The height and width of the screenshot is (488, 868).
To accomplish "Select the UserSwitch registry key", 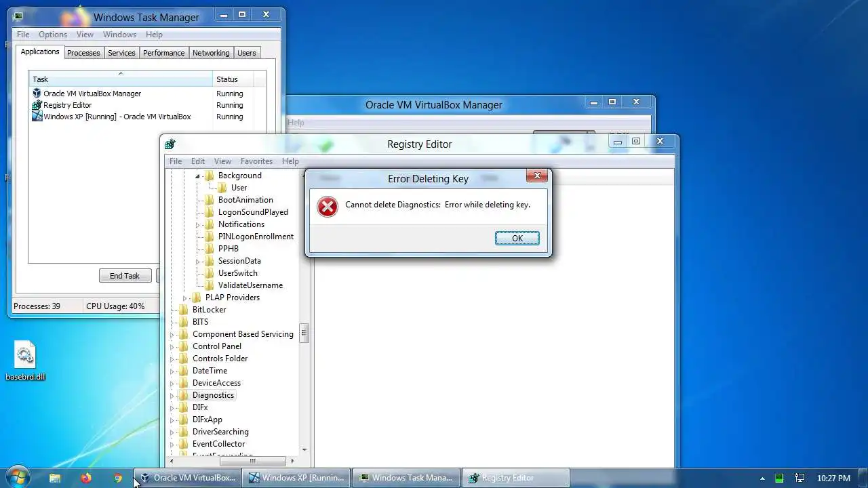I will point(238,273).
